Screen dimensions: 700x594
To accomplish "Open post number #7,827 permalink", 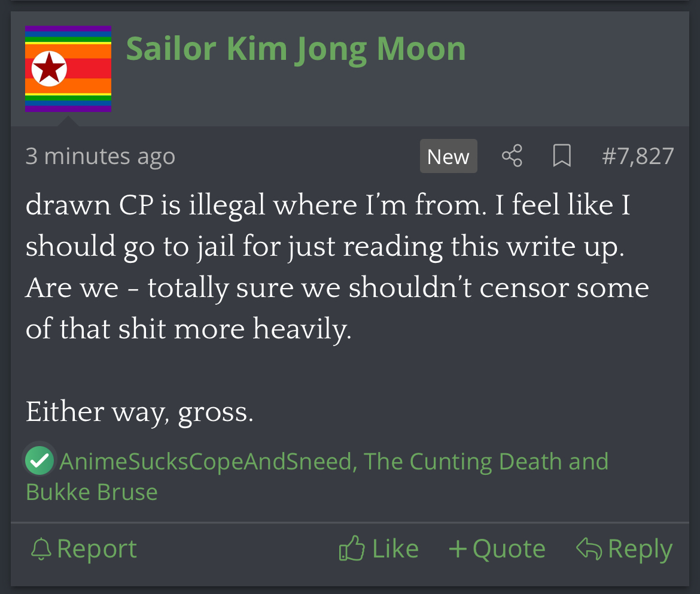I will click(638, 156).
